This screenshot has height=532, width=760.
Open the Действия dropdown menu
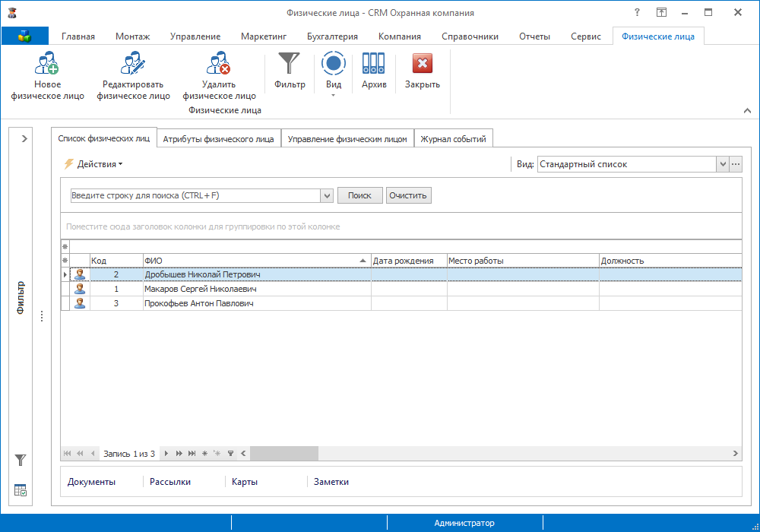coord(100,163)
